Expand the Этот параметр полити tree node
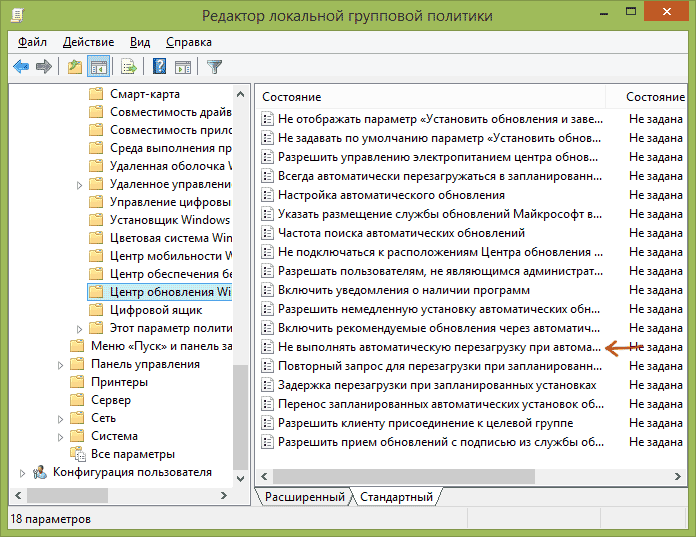This screenshot has width=696, height=537. pos(79,329)
